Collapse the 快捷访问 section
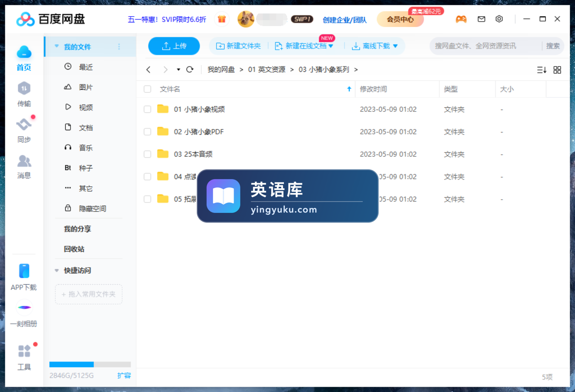The height and width of the screenshot is (392, 575). tap(57, 270)
